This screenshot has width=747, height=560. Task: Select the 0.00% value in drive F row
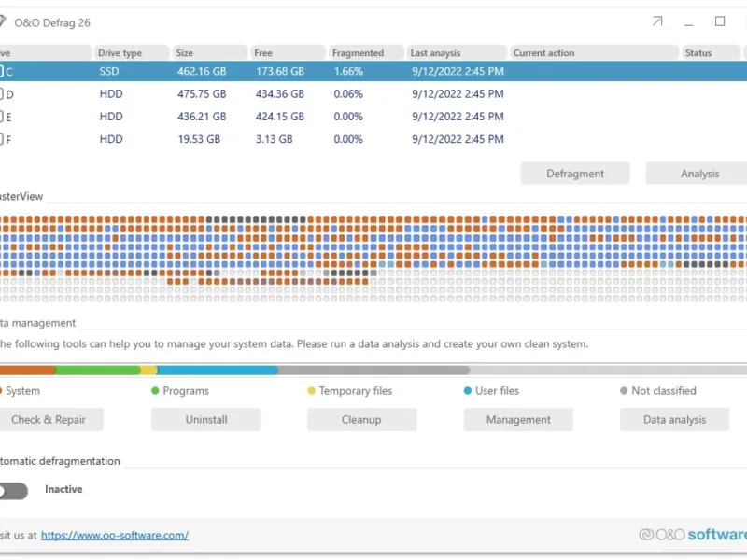tap(348, 139)
